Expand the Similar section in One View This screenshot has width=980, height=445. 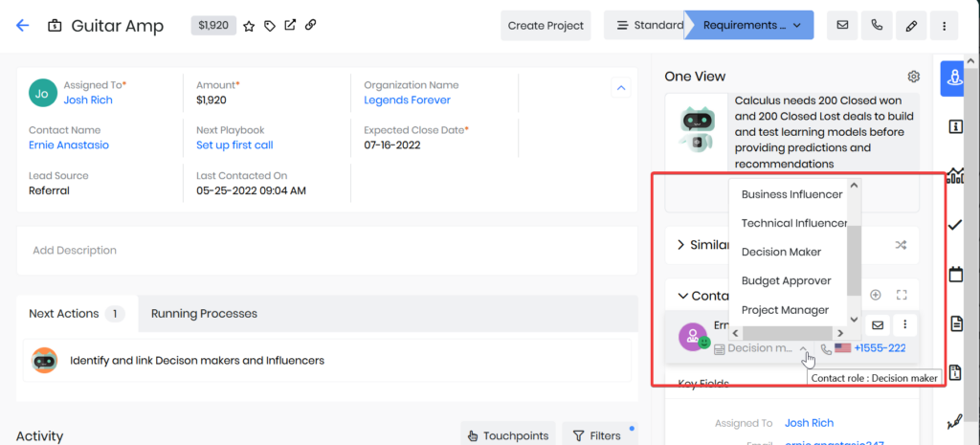[x=680, y=245]
